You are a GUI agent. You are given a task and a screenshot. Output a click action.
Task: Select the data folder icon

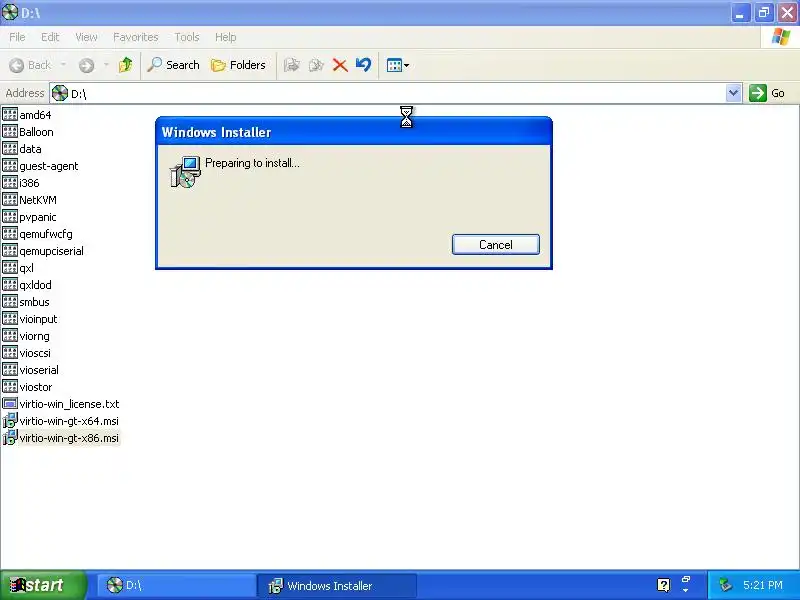point(10,148)
